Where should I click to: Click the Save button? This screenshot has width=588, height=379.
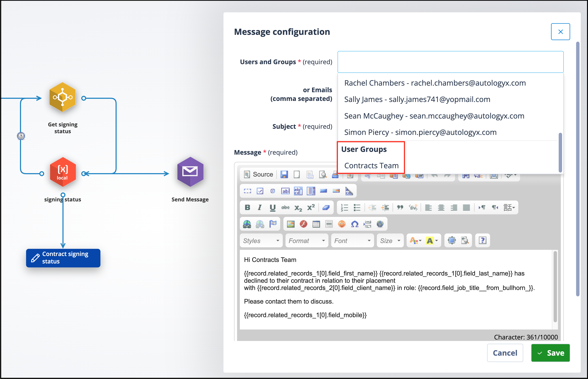(550, 353)
